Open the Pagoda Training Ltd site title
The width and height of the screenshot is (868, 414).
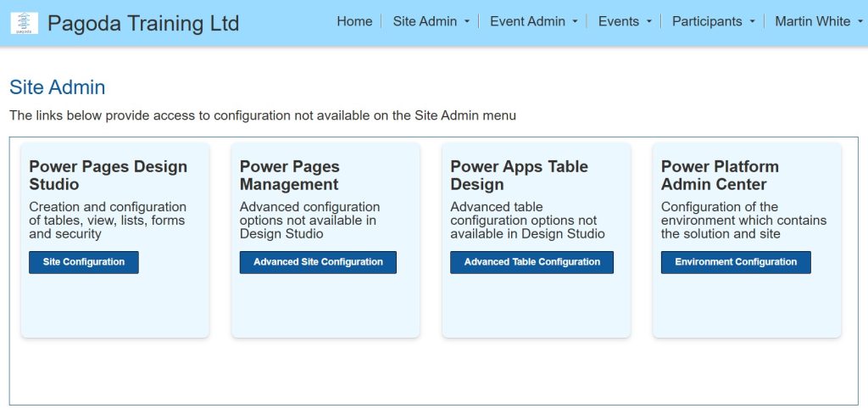[x=143, y=23]
